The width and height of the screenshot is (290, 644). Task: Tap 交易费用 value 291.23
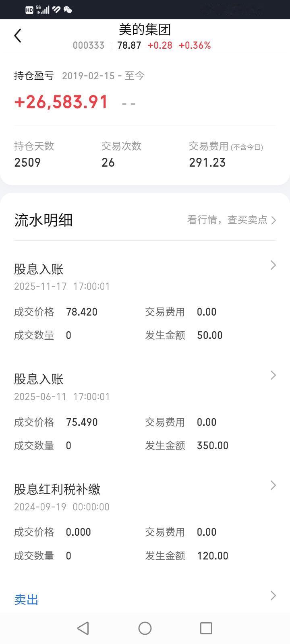pyautogui.click(x=207, y=163)
